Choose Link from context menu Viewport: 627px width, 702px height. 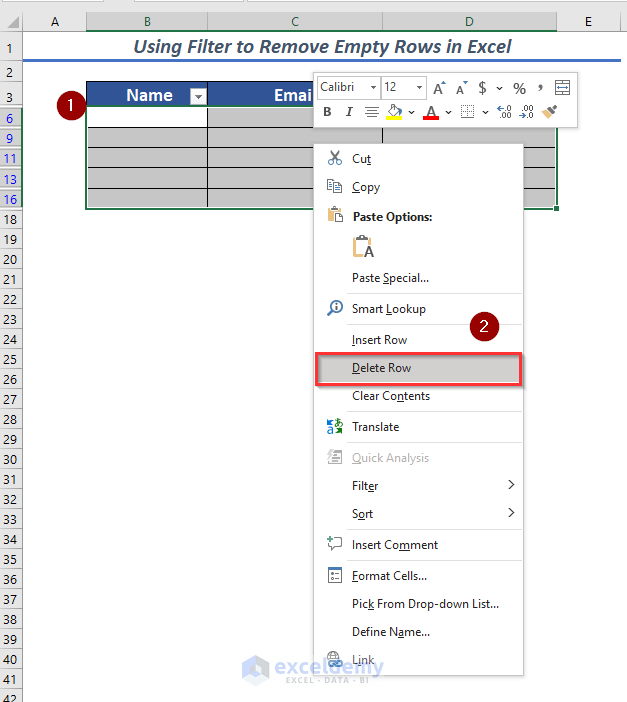(418, 659)
